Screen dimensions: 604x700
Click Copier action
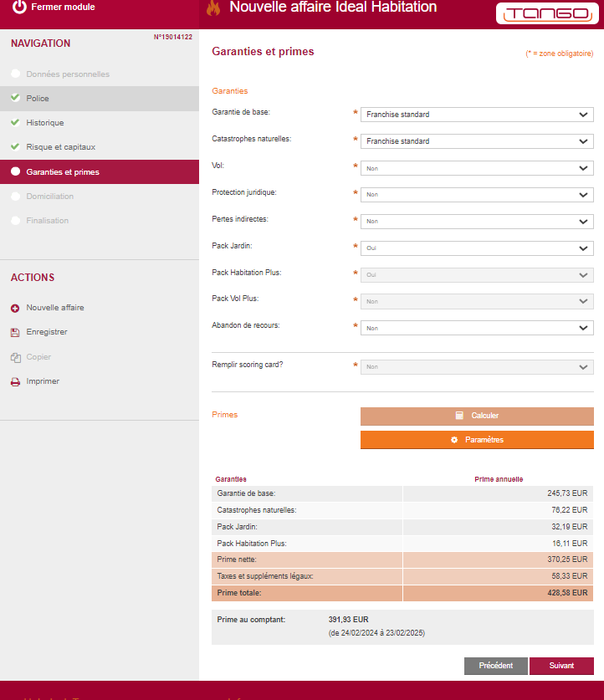(x=38, y=357)
